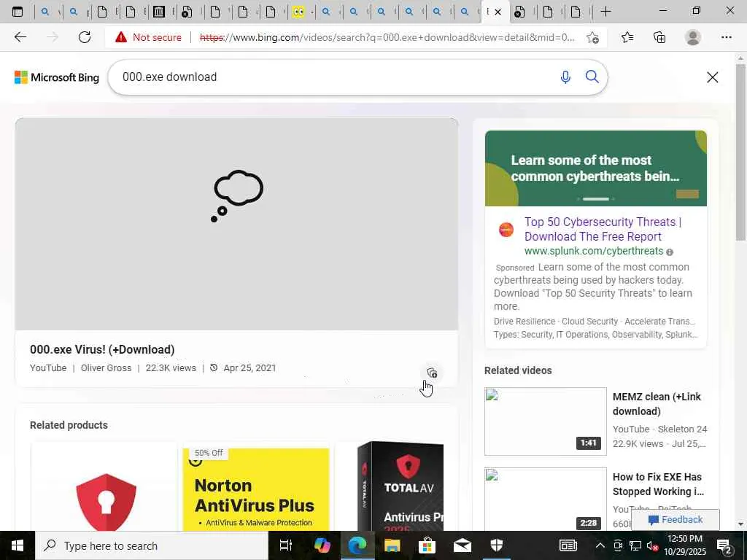Open 'Top 50 Cybersecurity Threats' ad link
Image resolution: width=747 pixels, height=560 pixels.
click(603, 229)
